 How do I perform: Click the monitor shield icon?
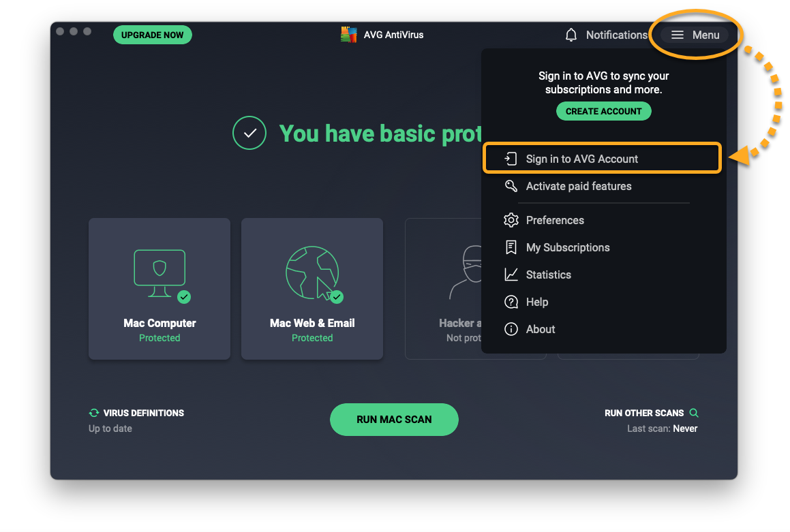tap(159, 273)
